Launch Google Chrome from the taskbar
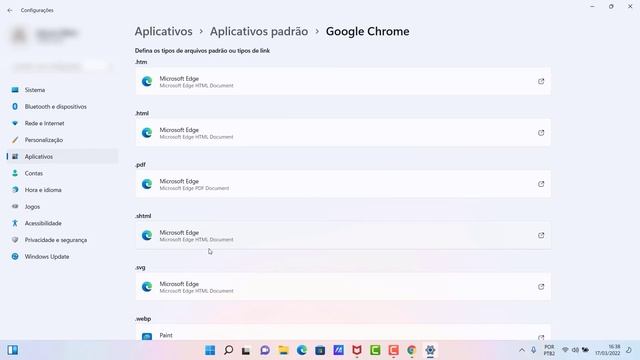This screenshot has width=640, height=360. [411, 350]
